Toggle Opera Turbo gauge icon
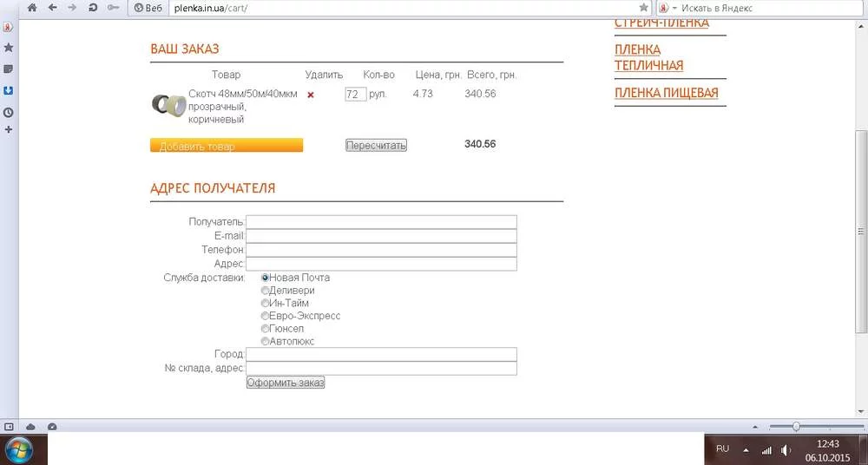The image size is (868, 465). tap(52, 427)
